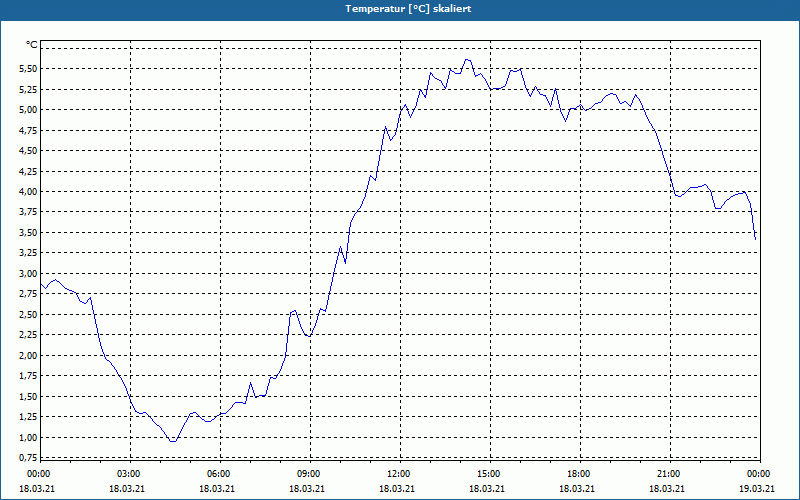Click the 4,00 y-axis label
This screenshot has height=500, width=800.
(x=27, y=192)
